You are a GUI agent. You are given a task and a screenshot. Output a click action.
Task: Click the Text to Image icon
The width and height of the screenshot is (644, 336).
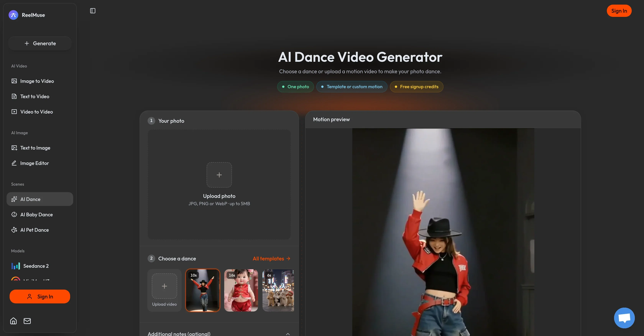pos(14,148)
